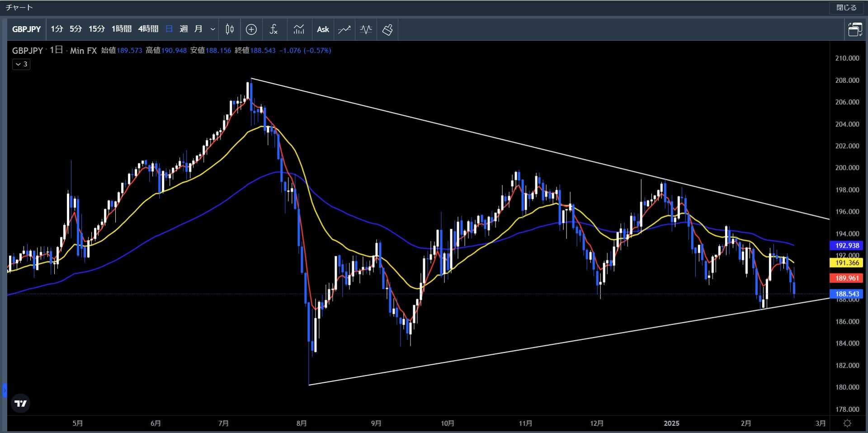Click the 8月 label on time axis

tap(302, 424)
